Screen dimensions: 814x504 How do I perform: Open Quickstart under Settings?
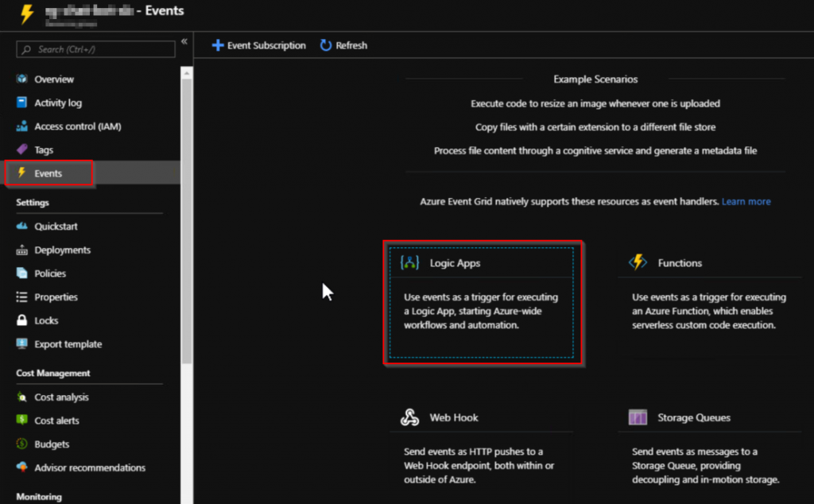click(56, 227)
